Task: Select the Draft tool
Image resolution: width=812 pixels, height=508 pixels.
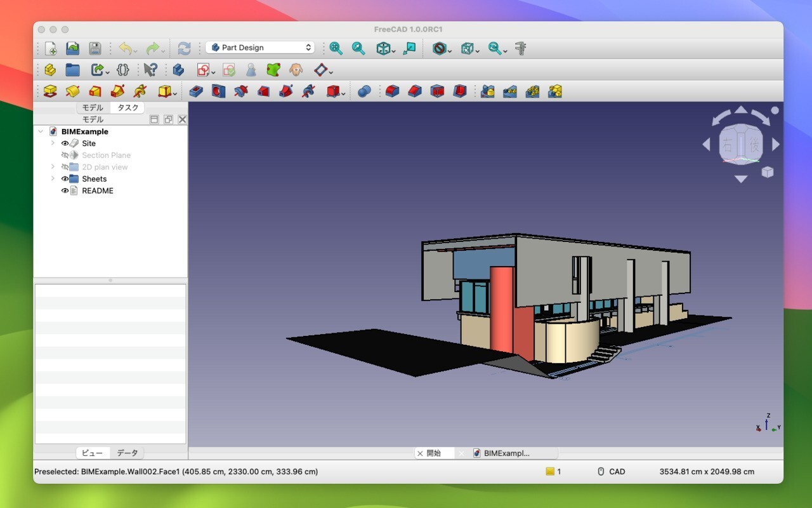Action: click(x=437, y=91)
